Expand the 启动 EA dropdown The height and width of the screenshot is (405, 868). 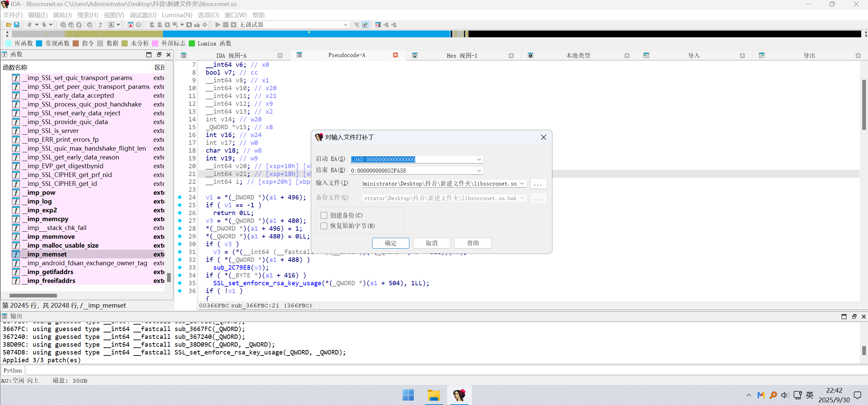[479, 159]
